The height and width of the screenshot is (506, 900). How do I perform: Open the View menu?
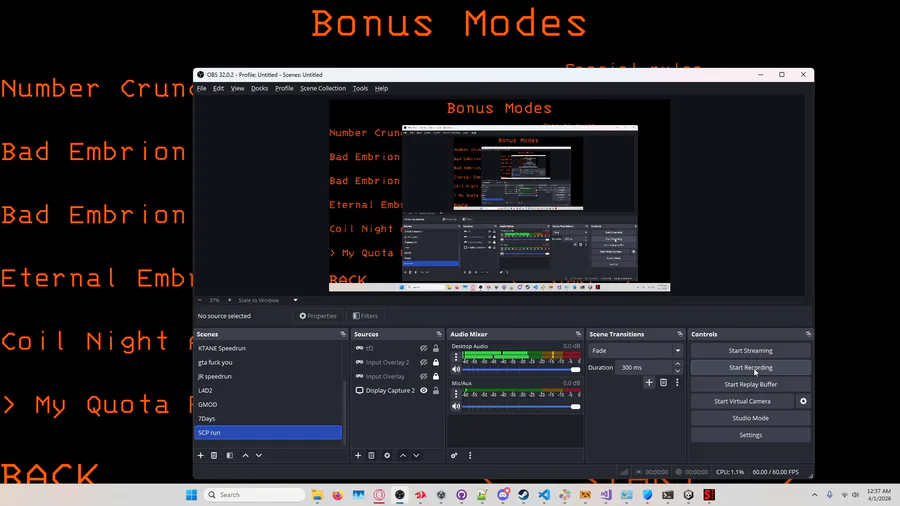[x=238, y=88]
